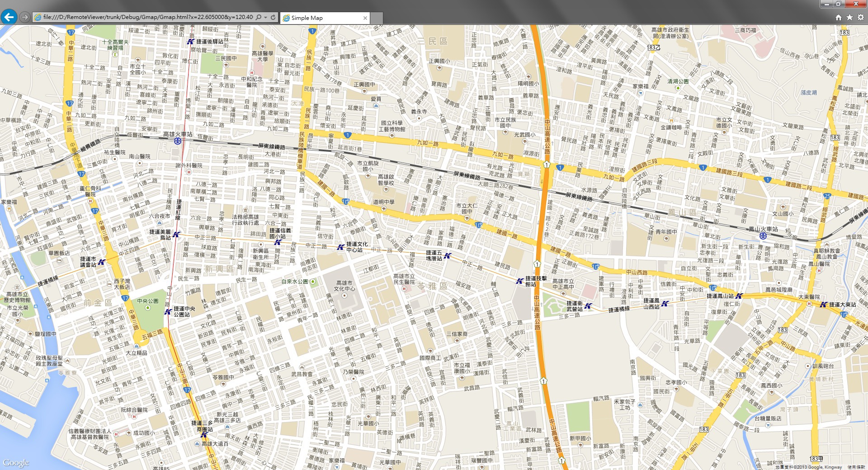
Task: Click the 國立科學工藝博物館 map label
Action: coord(392,126)
